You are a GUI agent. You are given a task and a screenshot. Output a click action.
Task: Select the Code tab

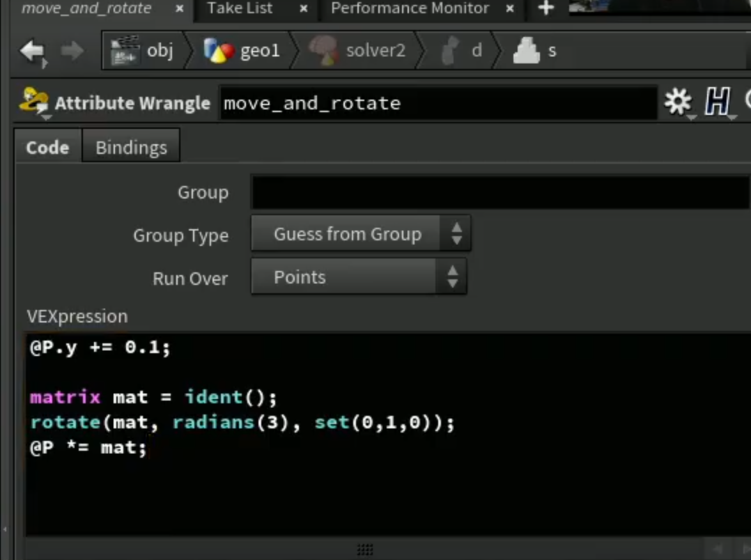[47, 147]
